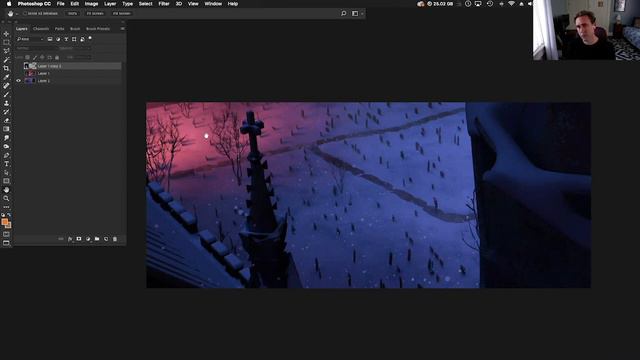Open the workspace switcher dropdown
The width and height of the screenshot is (640, 360).
(x=357, y=13)
